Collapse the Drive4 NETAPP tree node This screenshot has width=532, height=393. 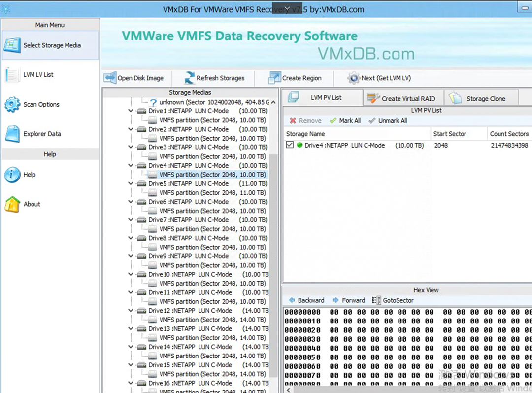click(131, 165)
